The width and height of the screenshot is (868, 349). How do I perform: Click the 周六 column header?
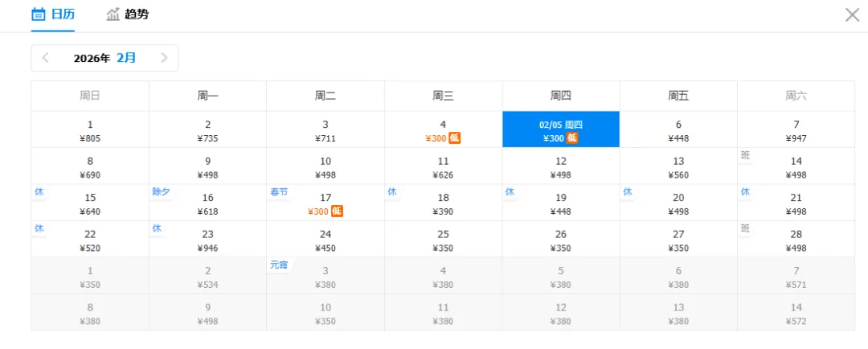[796, 96]
